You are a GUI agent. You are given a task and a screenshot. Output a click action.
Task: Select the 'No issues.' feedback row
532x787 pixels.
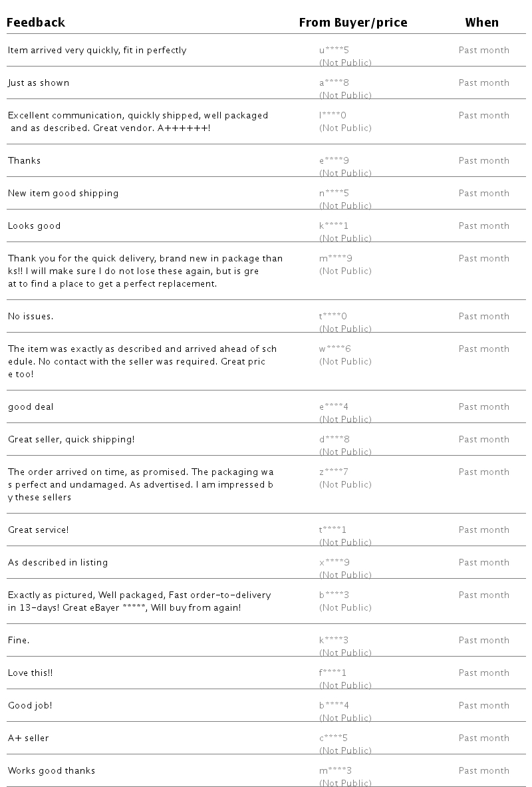(x=266, y=316)
